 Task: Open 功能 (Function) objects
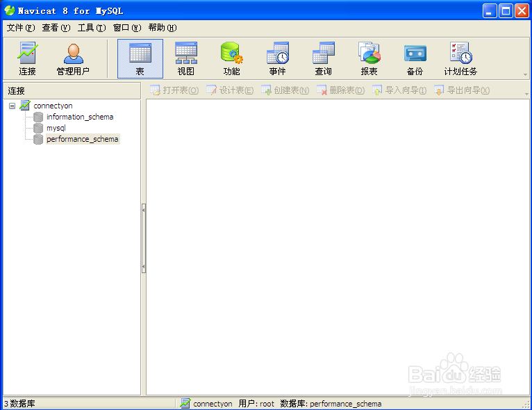232,58
